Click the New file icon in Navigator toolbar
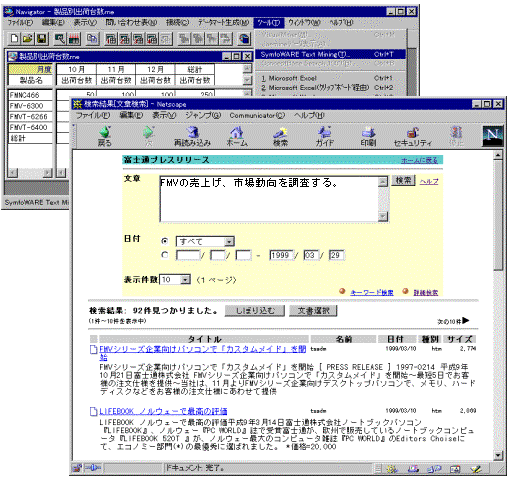 pos(14,39)
